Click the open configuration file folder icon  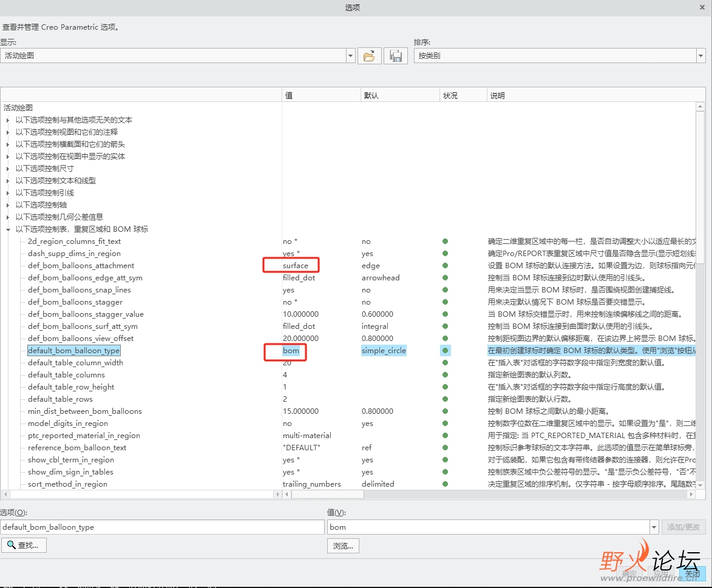coord(369,56)
